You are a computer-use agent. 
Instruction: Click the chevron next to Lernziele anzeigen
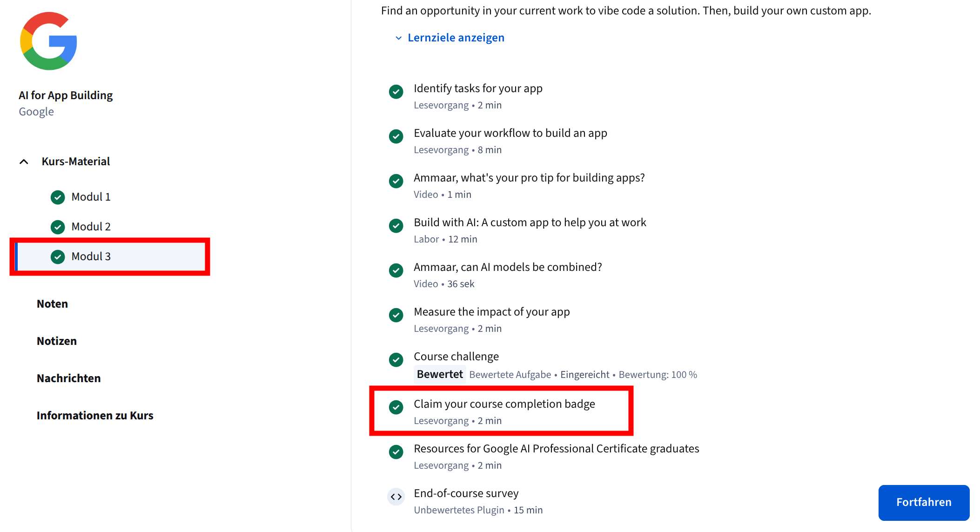pyautogui.click(x=398, y=38)
